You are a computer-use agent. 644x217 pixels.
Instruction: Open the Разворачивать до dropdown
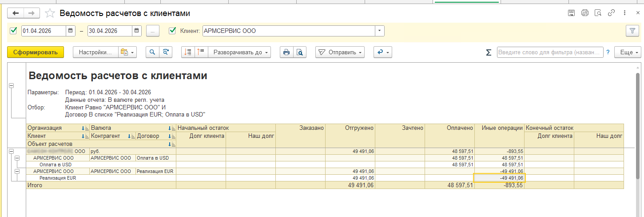click(239, 52)
